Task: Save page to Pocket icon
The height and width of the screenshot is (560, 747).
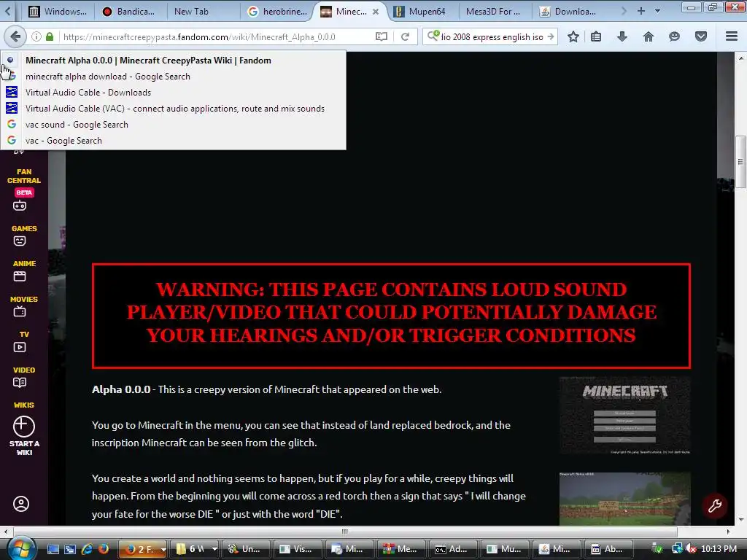Action: [x=701, y=36]
